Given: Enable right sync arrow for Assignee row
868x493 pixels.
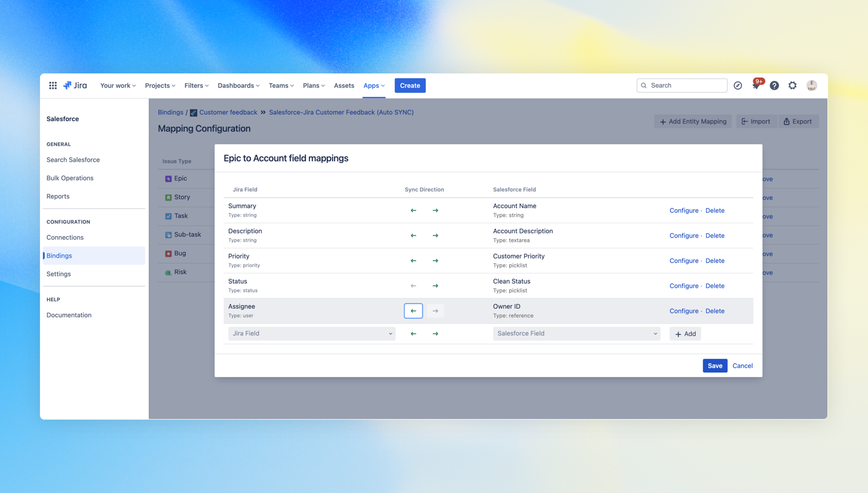Looking at the screenshot, I should coord(435,311).
